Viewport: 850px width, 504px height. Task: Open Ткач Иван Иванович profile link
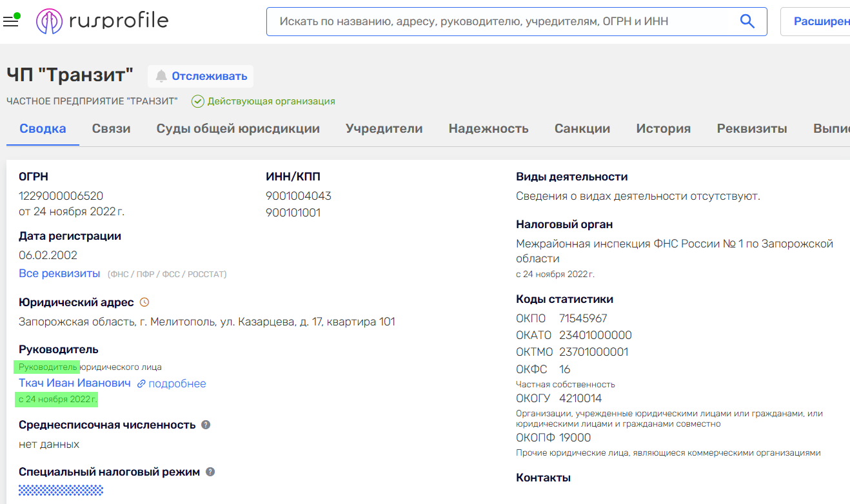point(75,383)
